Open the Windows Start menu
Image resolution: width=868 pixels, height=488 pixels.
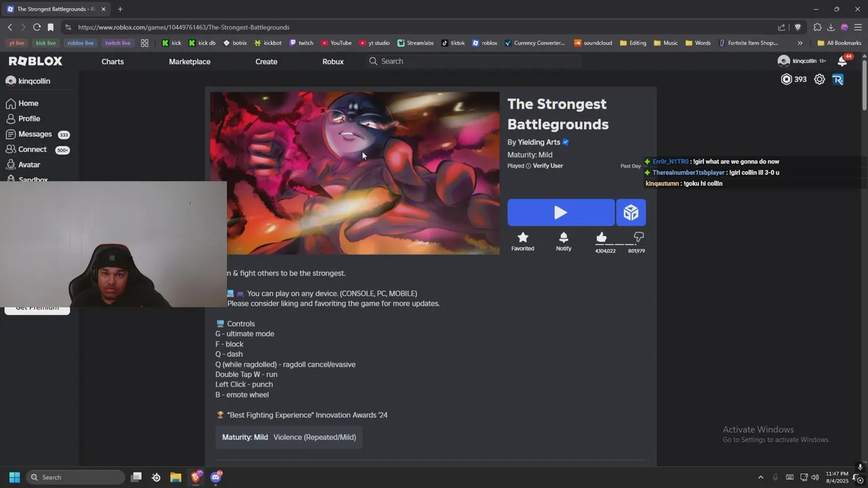click(14, 477)
